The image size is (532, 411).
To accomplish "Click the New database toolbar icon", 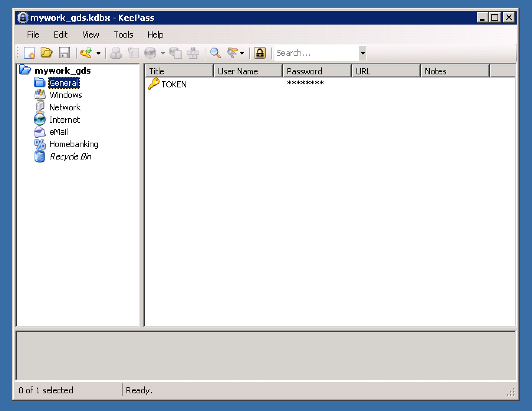I will pyautogui.click(x=30, y=53).
